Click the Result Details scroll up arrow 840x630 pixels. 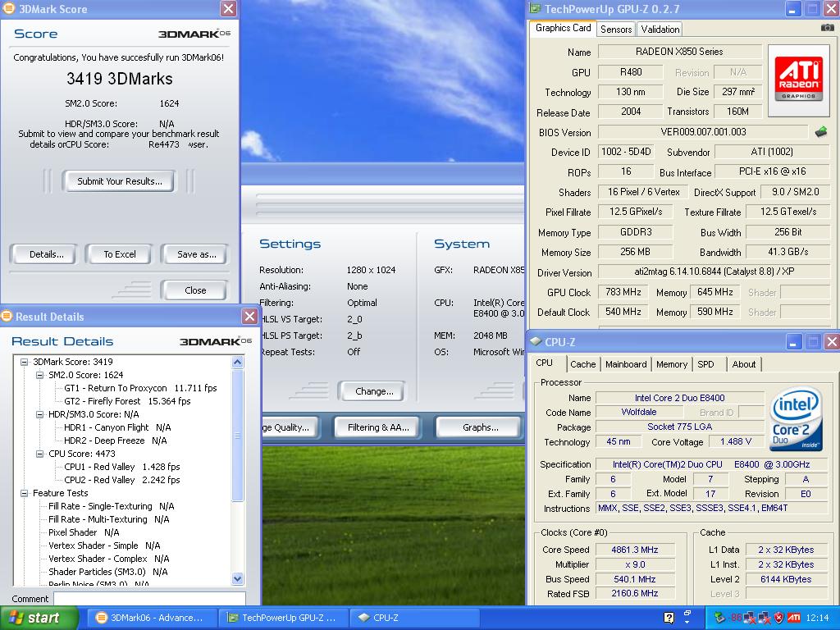tap(238, 362)
